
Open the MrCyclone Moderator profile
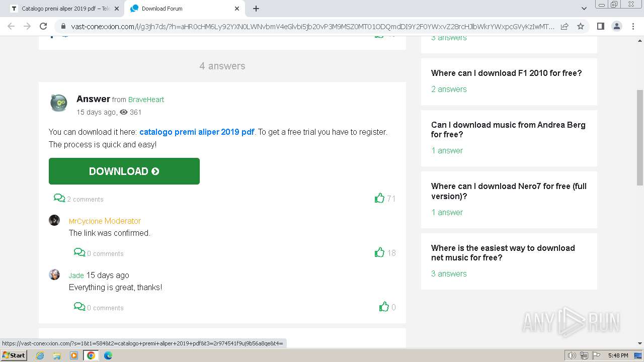click(105, 221)
